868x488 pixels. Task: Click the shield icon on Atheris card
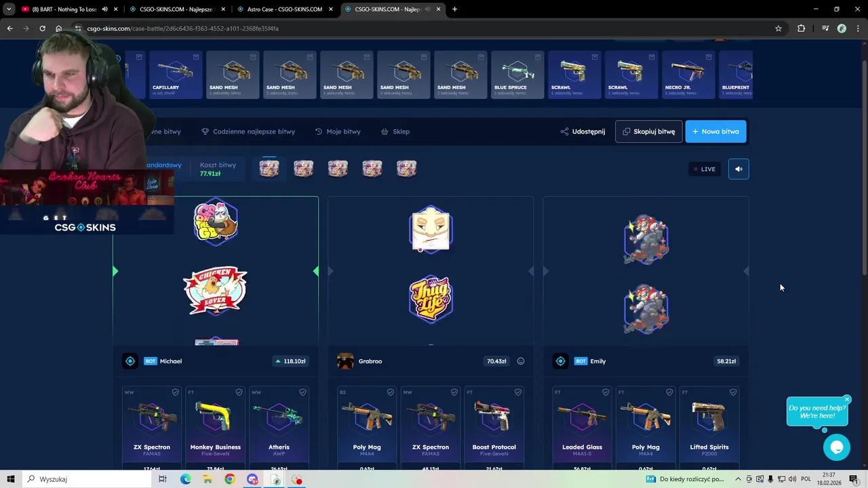tap(302, 392)
